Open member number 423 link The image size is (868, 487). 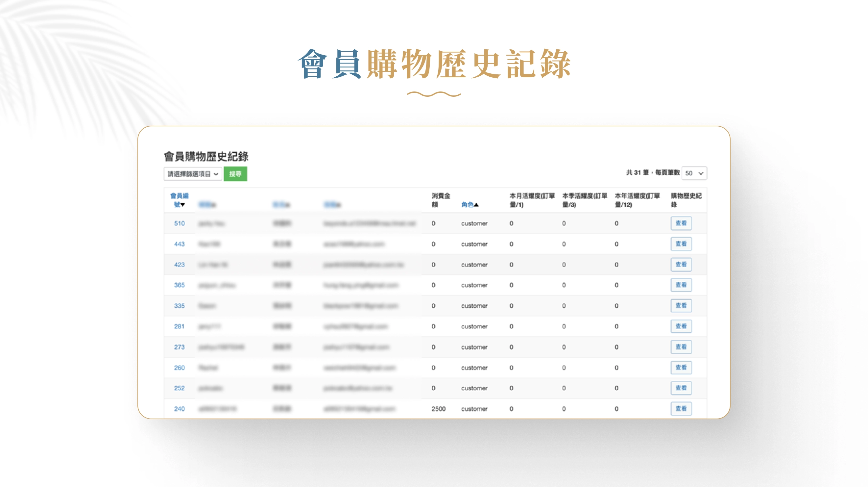pyautogui.click(x=179, y=265)
